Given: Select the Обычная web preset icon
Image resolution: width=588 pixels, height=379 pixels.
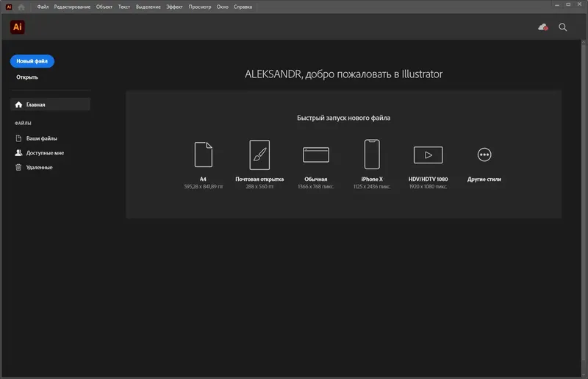Looking at the screenshot, I should click(316, 155).
